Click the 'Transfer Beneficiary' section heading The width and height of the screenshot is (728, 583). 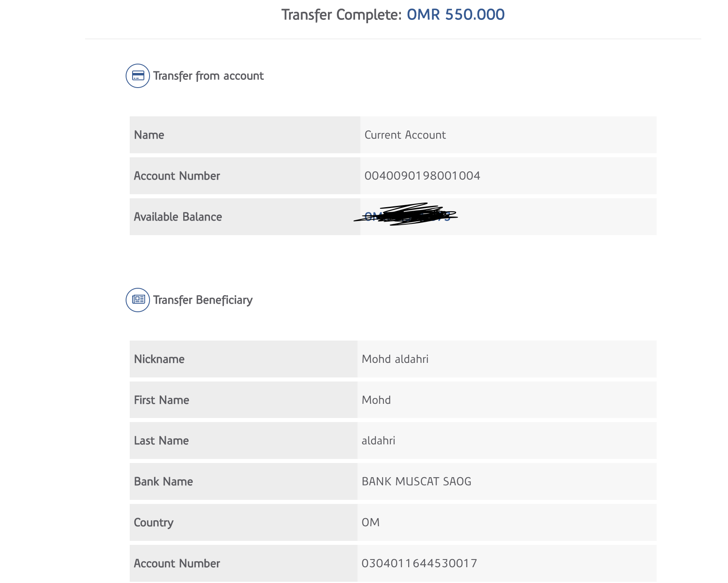[203, 300]
